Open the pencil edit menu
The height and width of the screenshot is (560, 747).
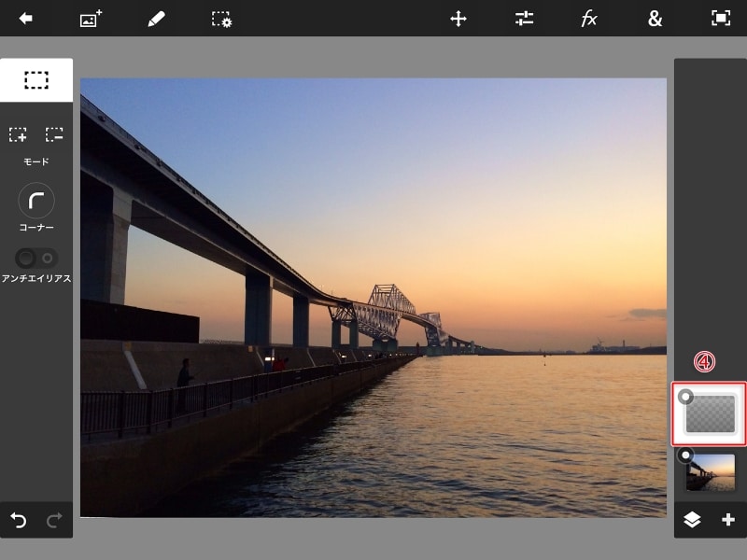156,19
